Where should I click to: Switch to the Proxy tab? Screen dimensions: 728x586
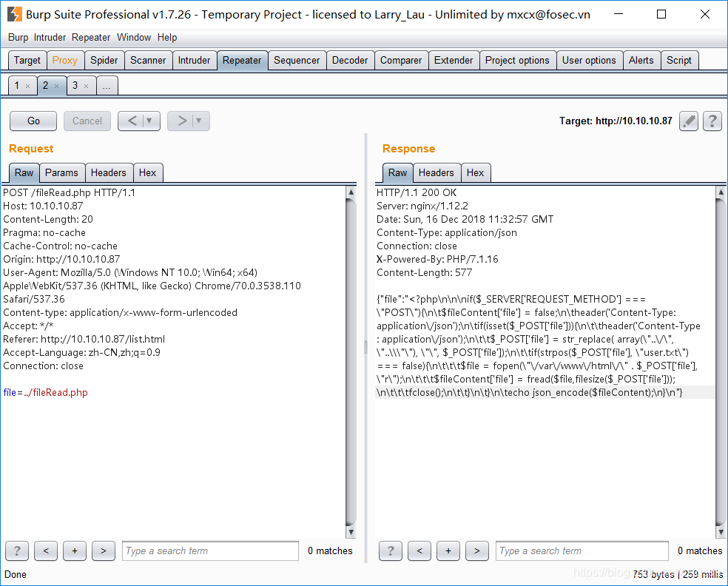[64, 61]
